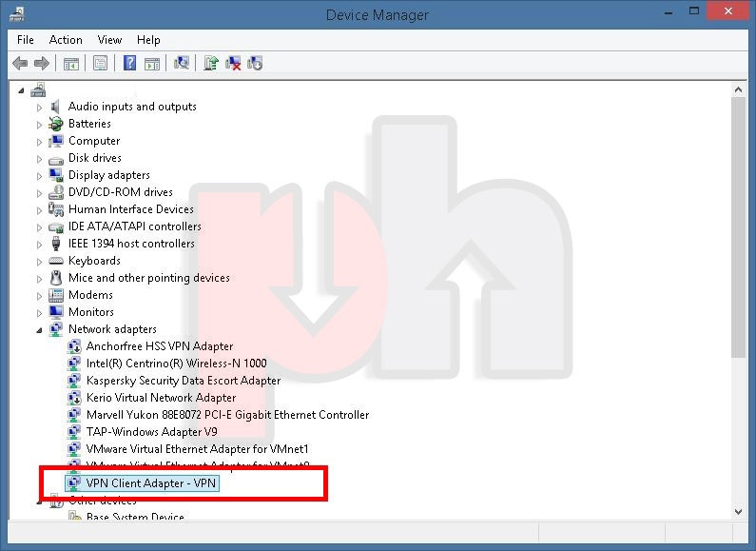
Task: Click the Mice and other pointing devices label
Action: click(x=149, y=278)
